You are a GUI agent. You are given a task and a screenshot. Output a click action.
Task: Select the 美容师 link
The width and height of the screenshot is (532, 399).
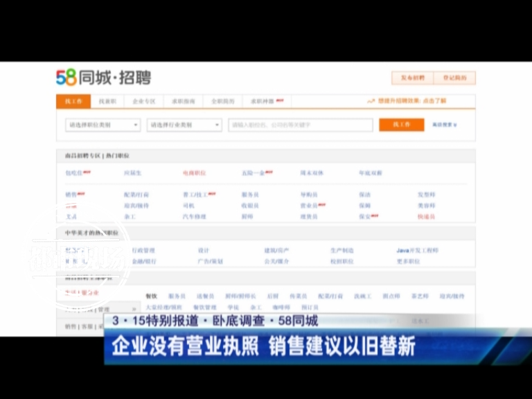427,206
